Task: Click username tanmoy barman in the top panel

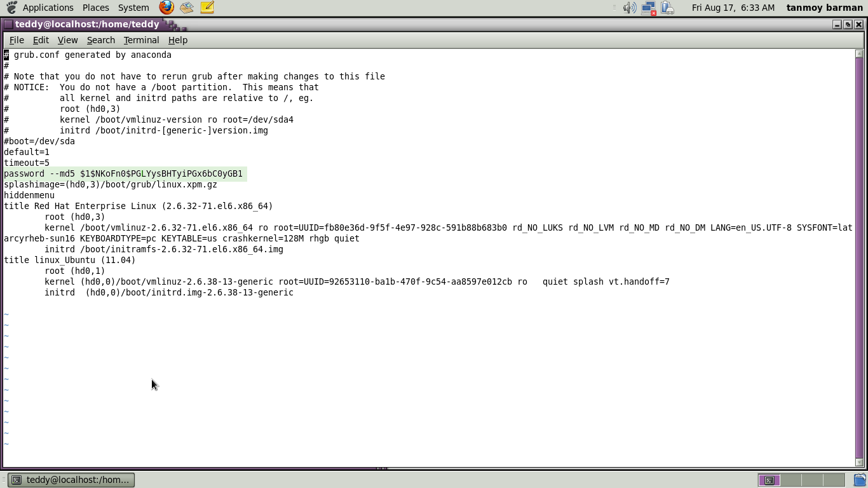Action: click(x=824, y=8)
